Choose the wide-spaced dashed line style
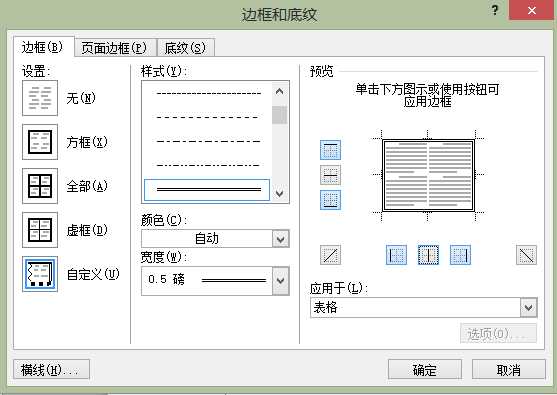The image size is (557, 395). (x=209, y=117)
